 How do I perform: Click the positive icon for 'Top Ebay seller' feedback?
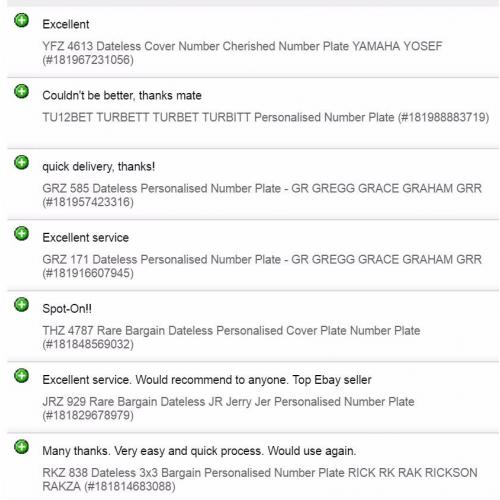click(22, 376)
